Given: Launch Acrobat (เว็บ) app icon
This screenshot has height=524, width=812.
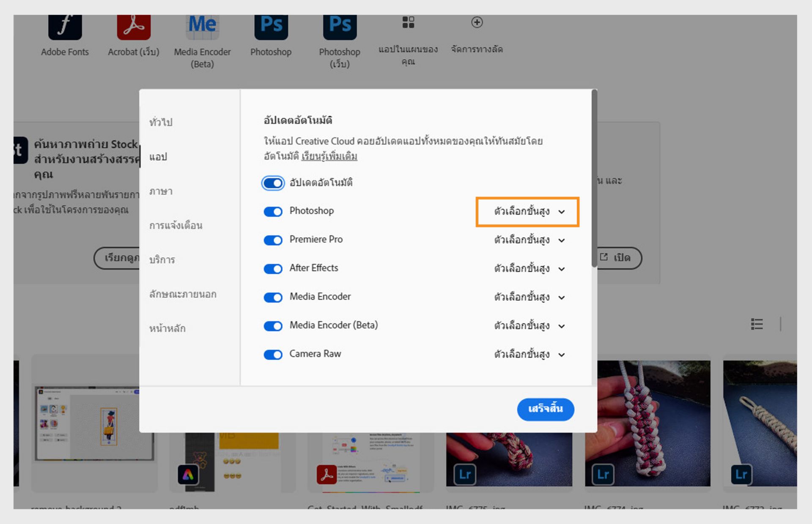Looking at the screenshot, I should [134, 27].
